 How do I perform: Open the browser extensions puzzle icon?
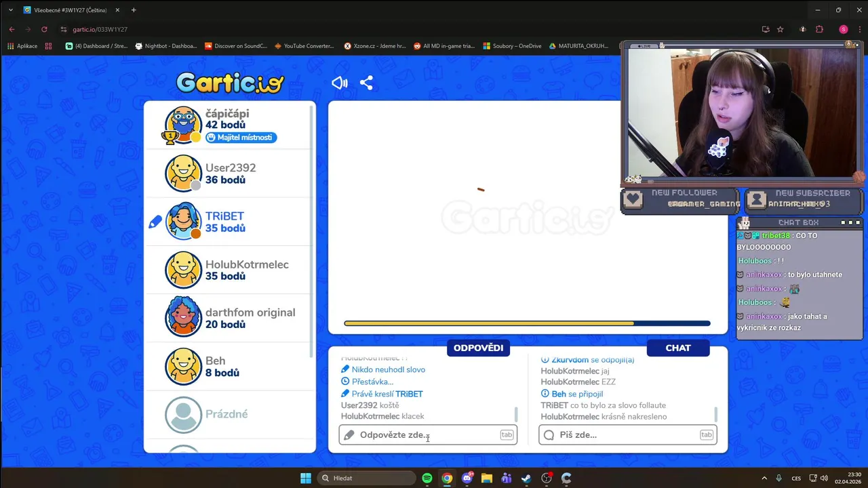click(x=819, y=29)
